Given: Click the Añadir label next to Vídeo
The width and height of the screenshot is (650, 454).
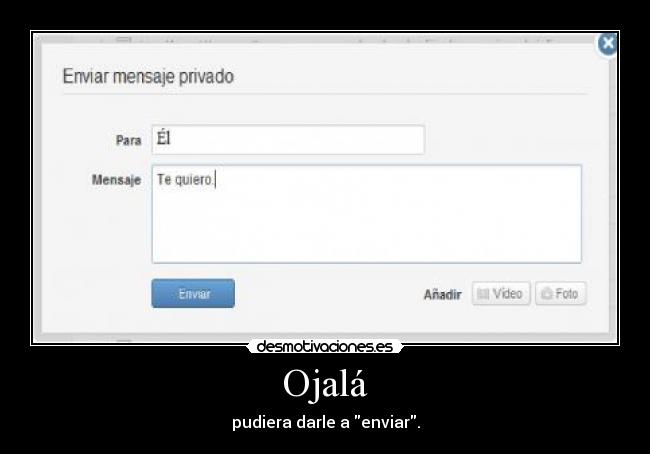Looking at the screenshot, I should tap(442, 294).
